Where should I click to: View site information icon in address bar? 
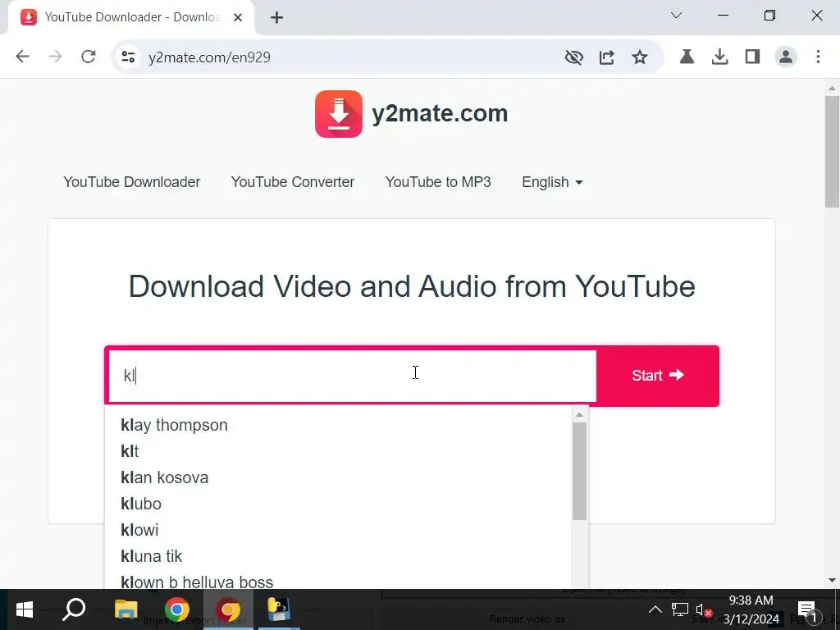coord(128,57)
